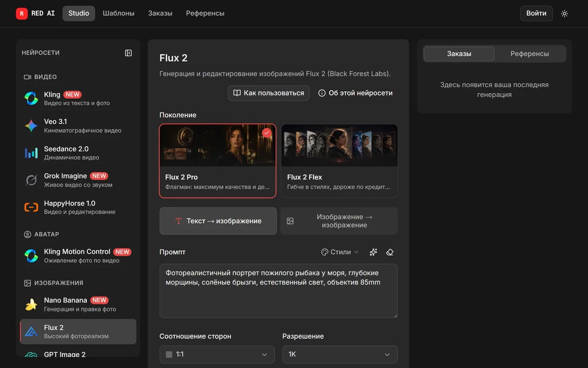Select HappyHorse 1.0 in the sidebar

pos(78,207)
